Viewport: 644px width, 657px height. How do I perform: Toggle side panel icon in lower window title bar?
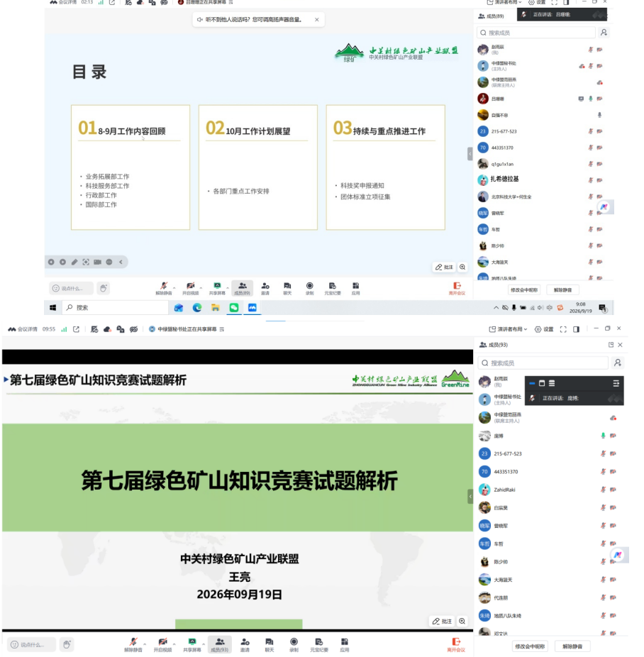tap(577, 329)
